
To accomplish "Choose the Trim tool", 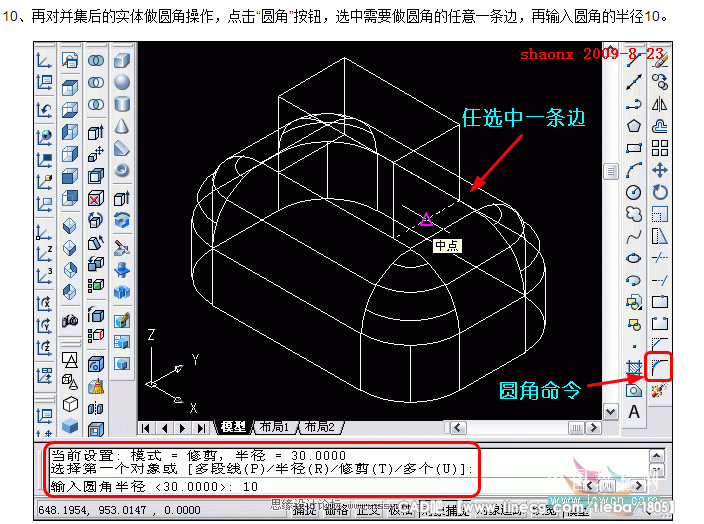I will [659, 258].
